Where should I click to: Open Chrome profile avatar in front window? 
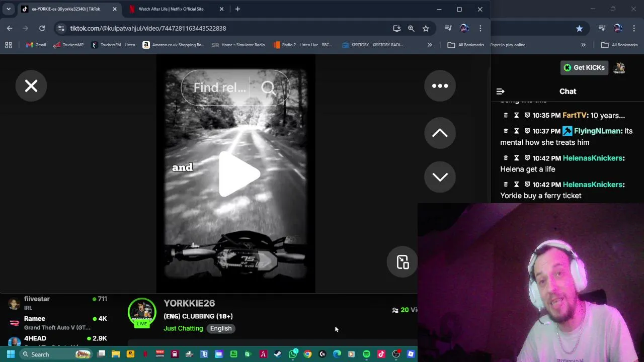coord(464,29)
